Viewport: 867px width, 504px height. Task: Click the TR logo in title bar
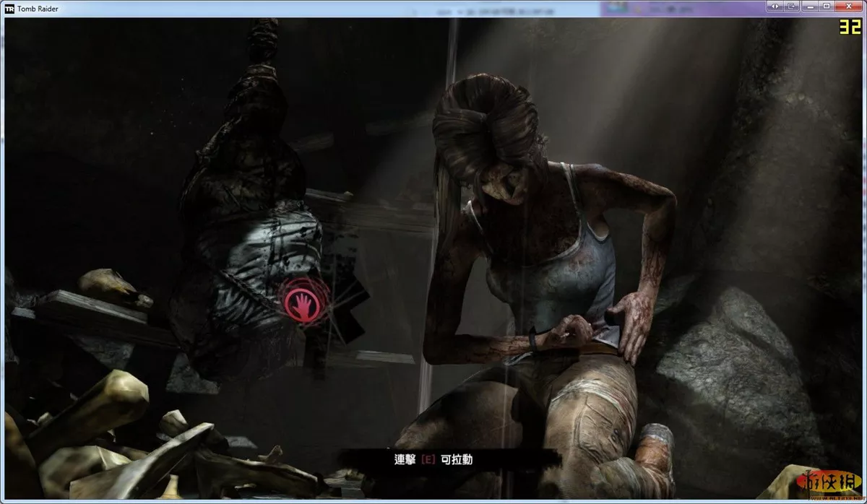click(x=9, y=8)
